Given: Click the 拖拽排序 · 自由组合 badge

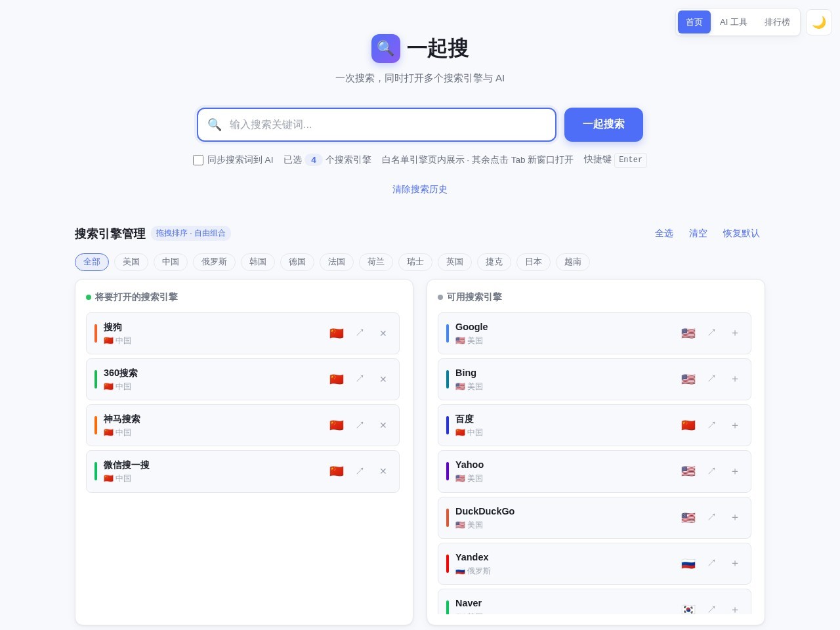Looking at the screenshot, I should click(191, 233).
